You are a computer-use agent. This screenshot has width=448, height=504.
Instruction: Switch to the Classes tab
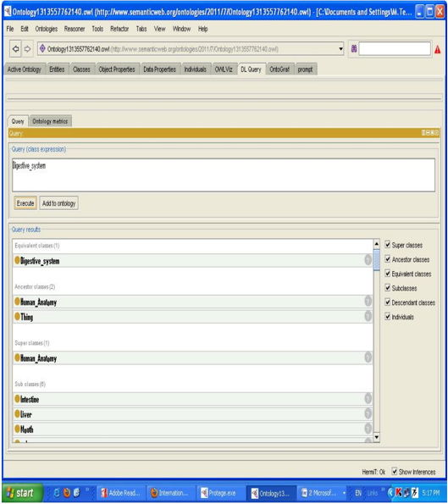[81, 69]
